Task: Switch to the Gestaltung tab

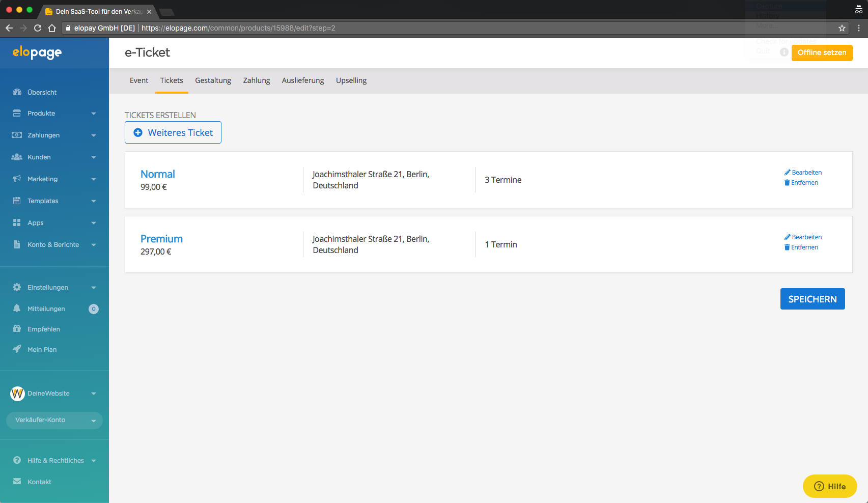Action: 213,80
